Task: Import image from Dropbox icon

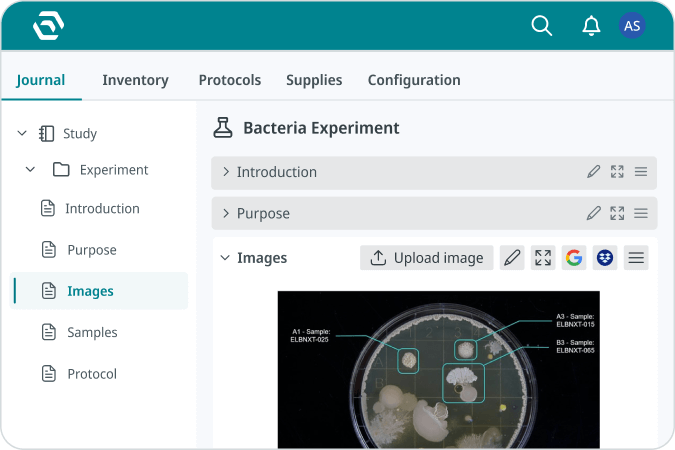Action: click(x=605, y=258)
